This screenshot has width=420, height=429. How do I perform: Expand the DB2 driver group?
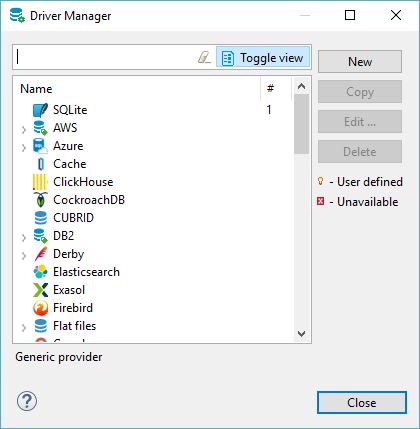(x=24, y=237)
